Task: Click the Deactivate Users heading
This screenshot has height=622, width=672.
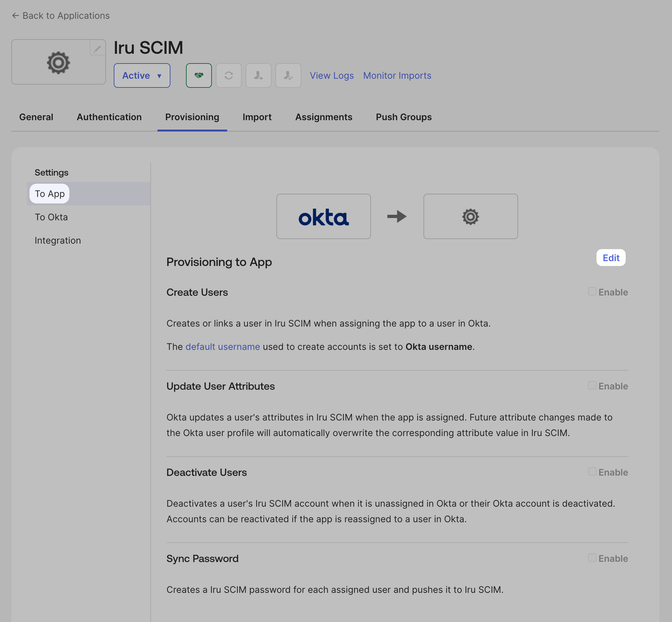Action: (x=206, y=472)
